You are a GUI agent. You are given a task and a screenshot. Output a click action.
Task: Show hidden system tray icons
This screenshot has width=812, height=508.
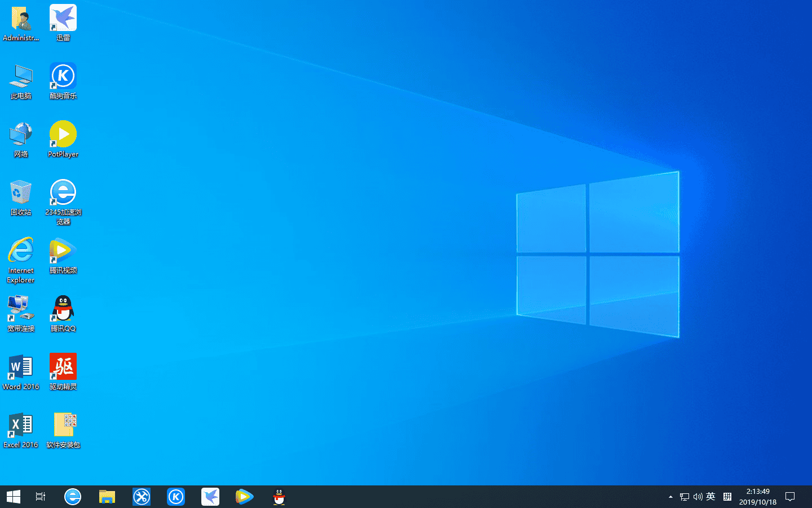point(670,497)
